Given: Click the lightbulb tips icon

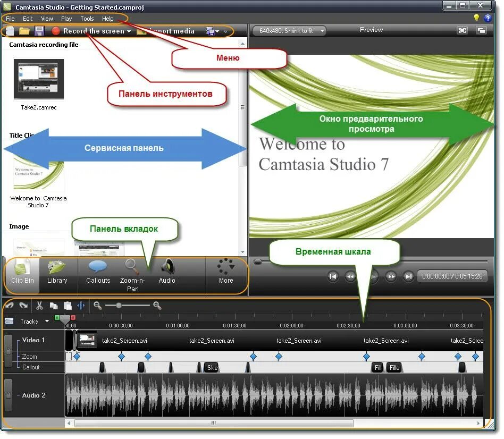Looking at the screenshot, I should [x=477, y=18].
